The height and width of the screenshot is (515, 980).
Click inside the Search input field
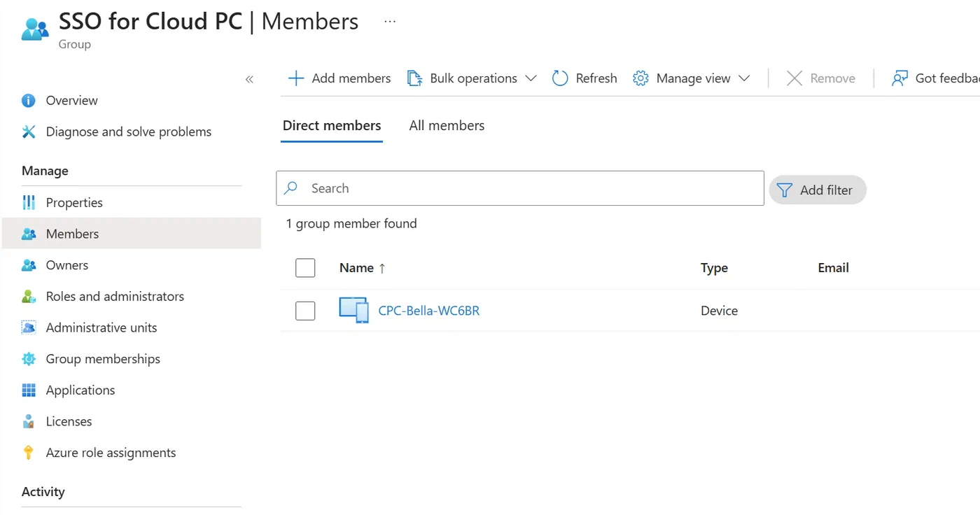(x=520, y=188)
